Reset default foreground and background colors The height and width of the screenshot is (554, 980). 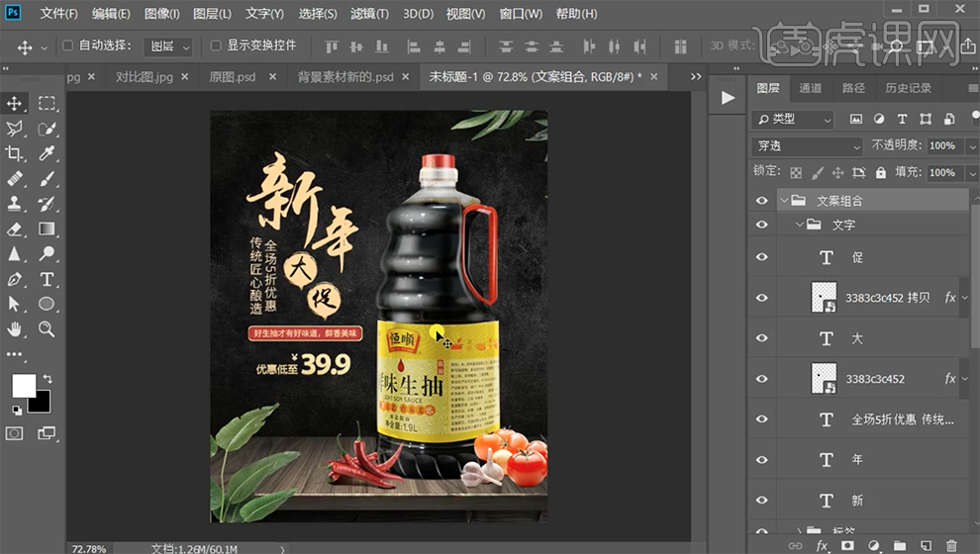pyautogui.click(x=17, y=411)
